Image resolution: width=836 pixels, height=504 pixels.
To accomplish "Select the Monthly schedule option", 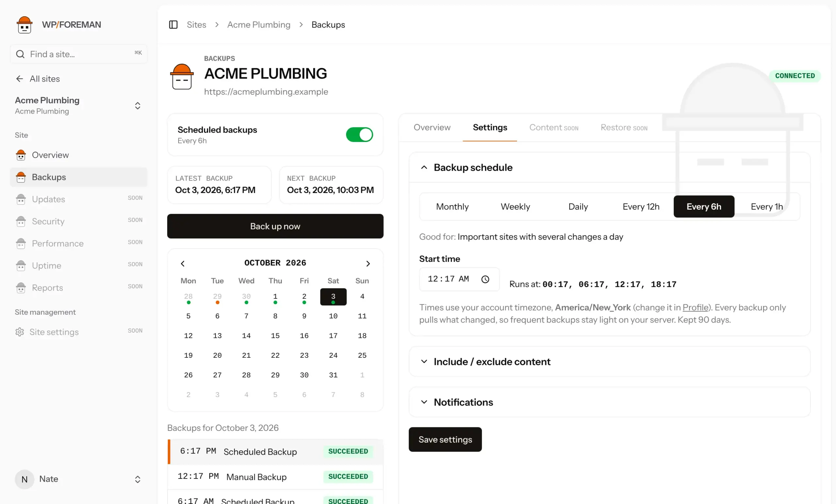I will click(452, 207).
